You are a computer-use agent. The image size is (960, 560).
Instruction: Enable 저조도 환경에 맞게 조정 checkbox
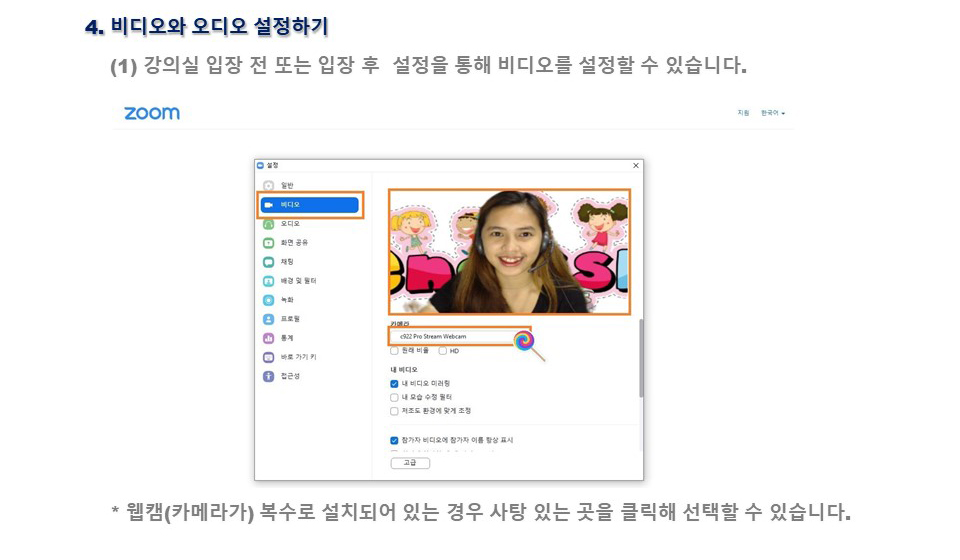(x=394, y=411)
